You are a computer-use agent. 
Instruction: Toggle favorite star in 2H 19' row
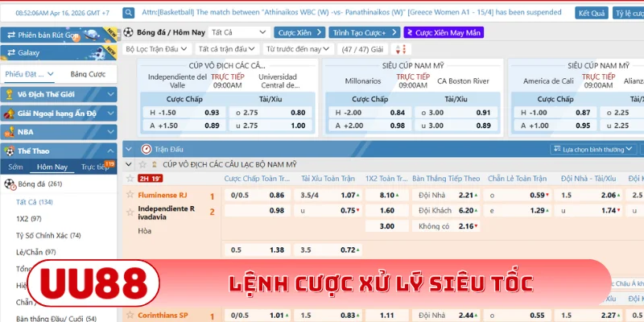(130, 178)
